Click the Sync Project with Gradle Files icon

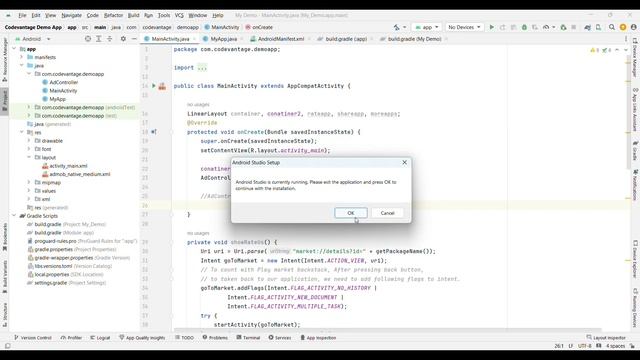pyautogui.click(x=587, y=27)
